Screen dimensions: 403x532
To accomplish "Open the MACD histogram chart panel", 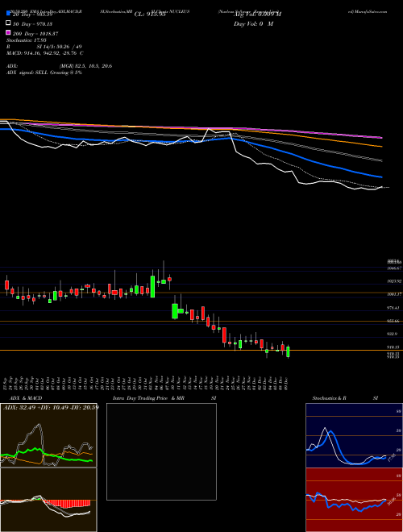I will tap(48, 500).
